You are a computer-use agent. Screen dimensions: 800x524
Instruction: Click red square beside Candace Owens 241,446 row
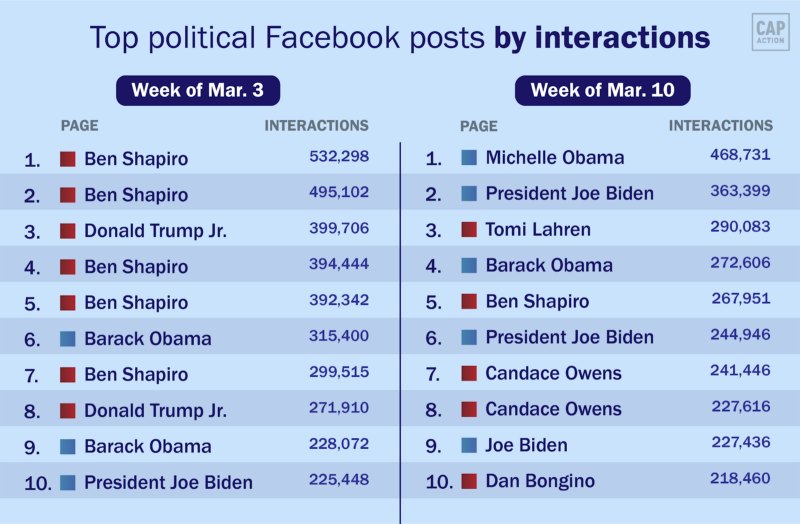point(469,374)
